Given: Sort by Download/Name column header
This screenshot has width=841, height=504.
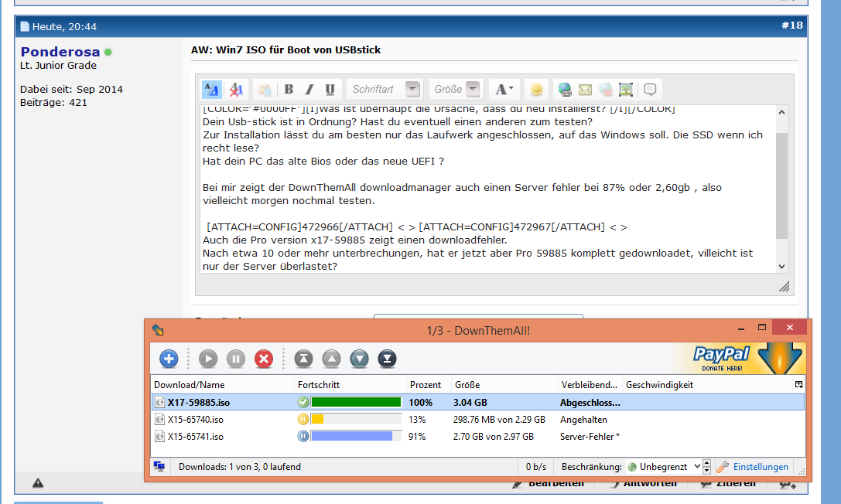Looking at the screenshot, I should (x=222, y=384).
